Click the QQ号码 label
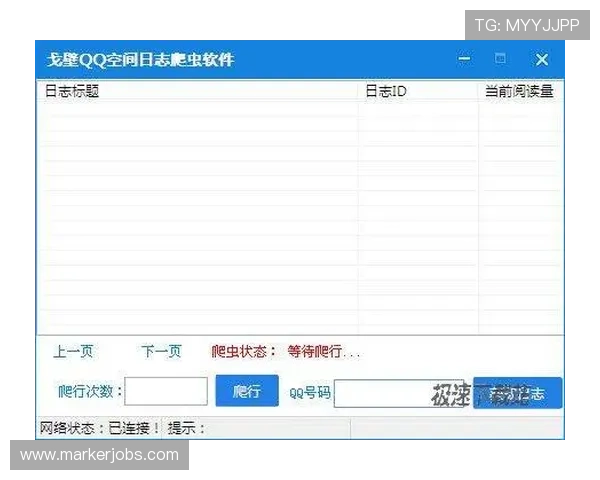 310,392
